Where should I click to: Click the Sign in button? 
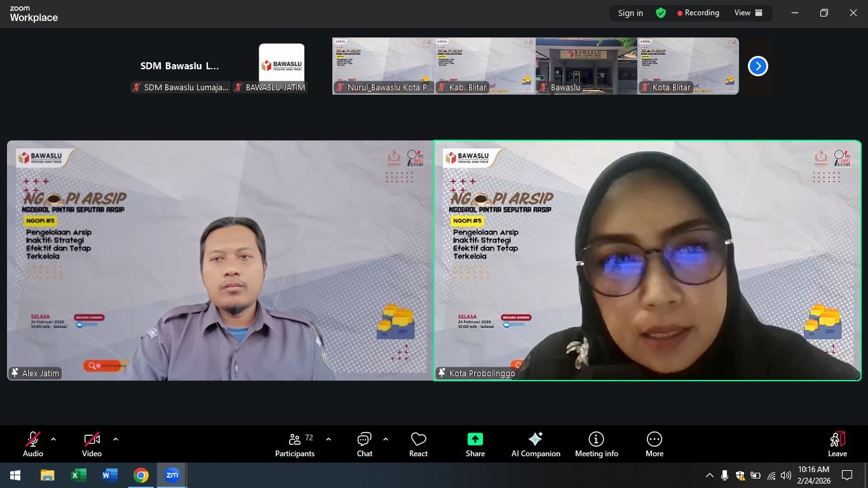(630, 13)
